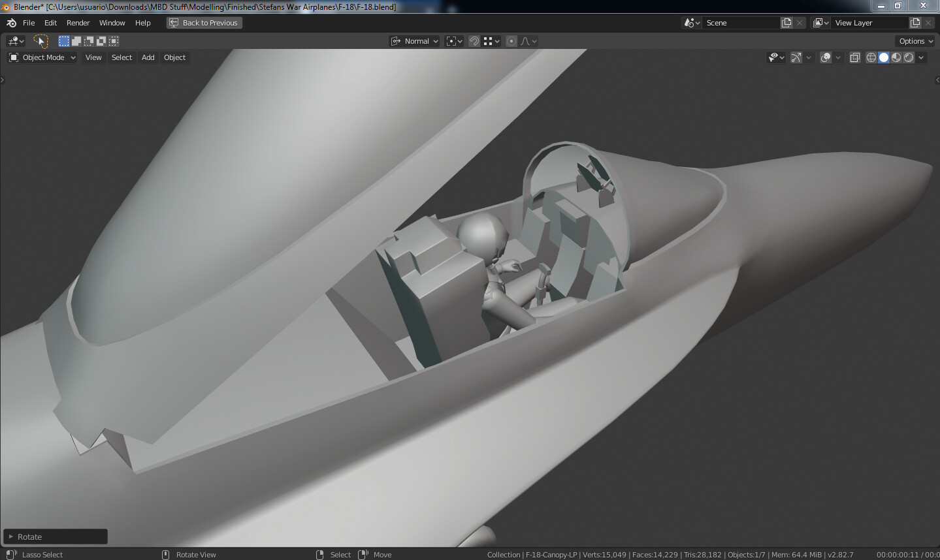The height and width of the screenshot is (560, 940).
Task: Open object types visibility popover
Action: click(776, 57)
